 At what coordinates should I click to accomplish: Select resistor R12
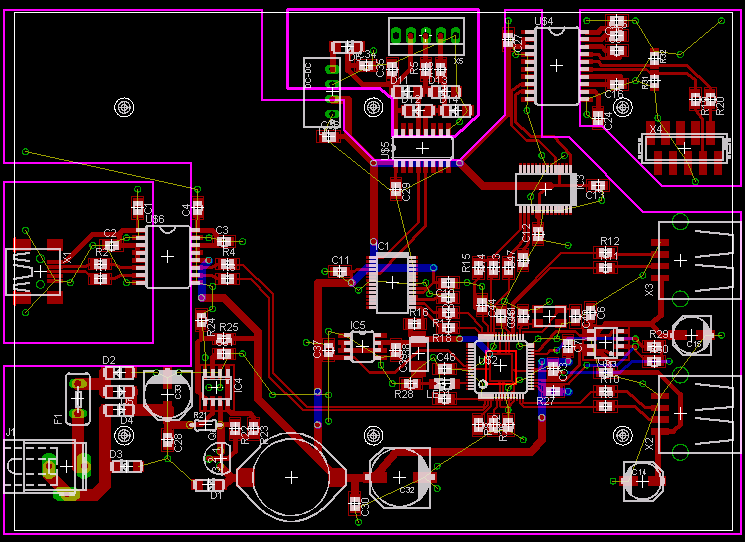pyautogui.click(x=606, y=253)
